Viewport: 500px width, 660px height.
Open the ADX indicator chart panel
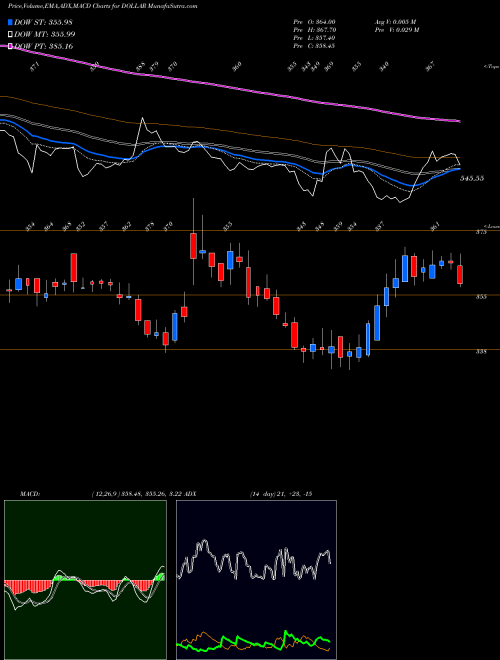tap(256, 580)
